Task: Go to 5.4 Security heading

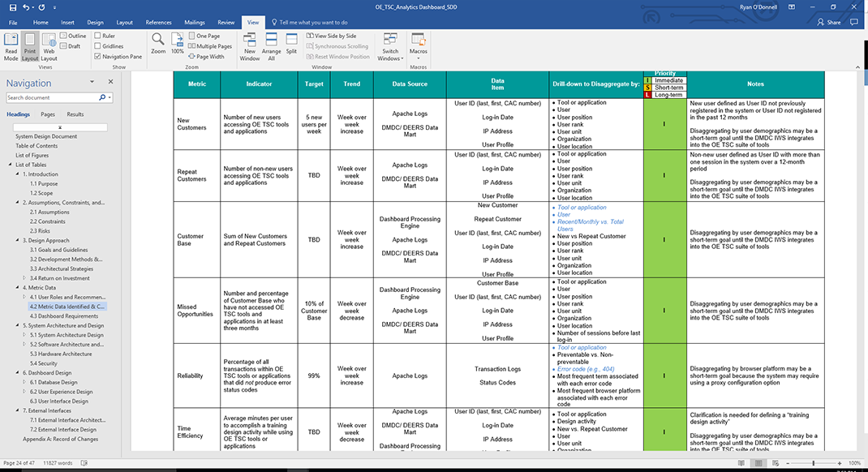Action: tap(43, 363)
